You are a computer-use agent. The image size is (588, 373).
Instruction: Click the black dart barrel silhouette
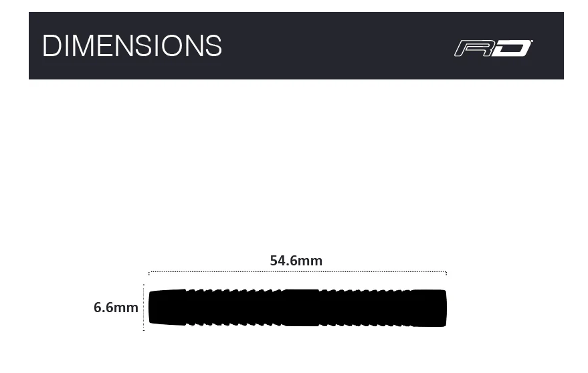click(297, 307)
